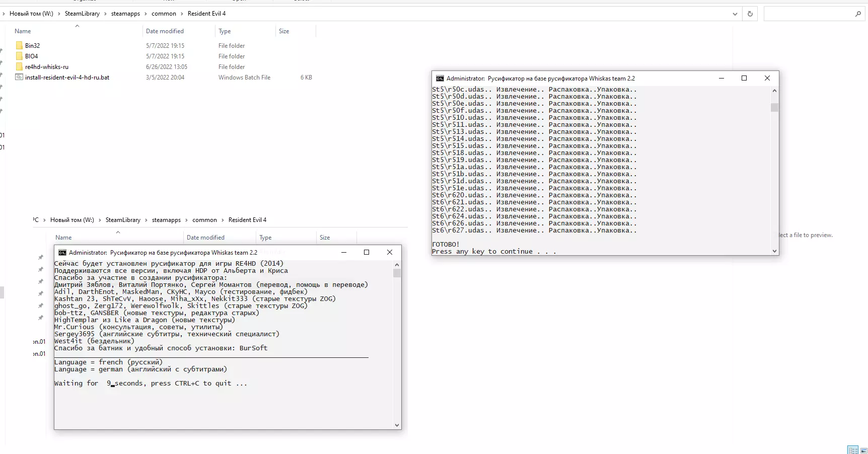
Task: Click scroll-down arrow in right console window
Action: (774, 251)
